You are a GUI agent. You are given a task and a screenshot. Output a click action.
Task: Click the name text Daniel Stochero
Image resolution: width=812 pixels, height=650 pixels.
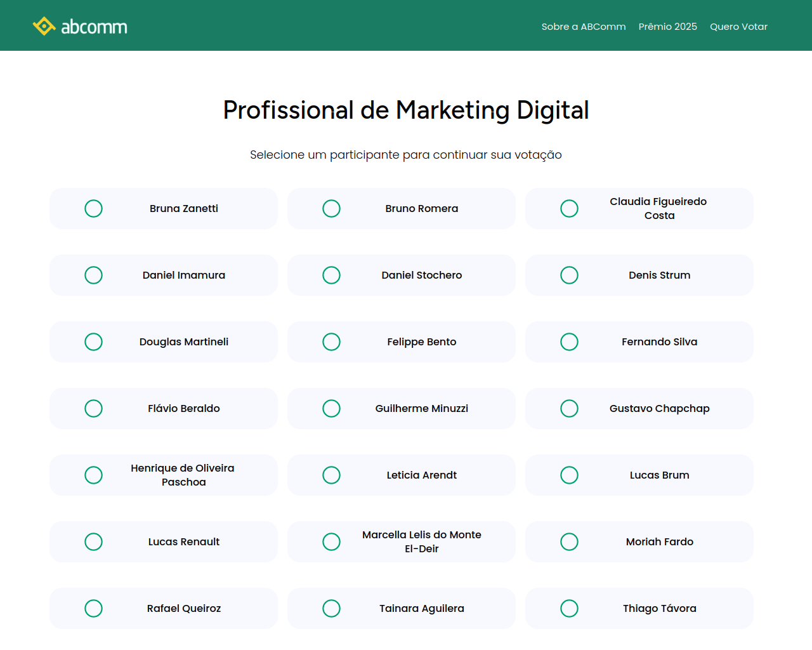pos(422,275)
